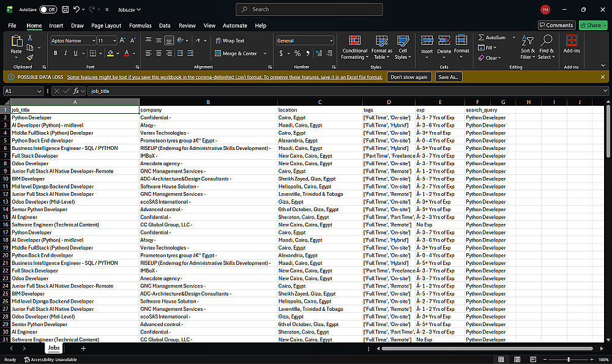
Task: Open Sort & Filter options
Action: point(528,47)
